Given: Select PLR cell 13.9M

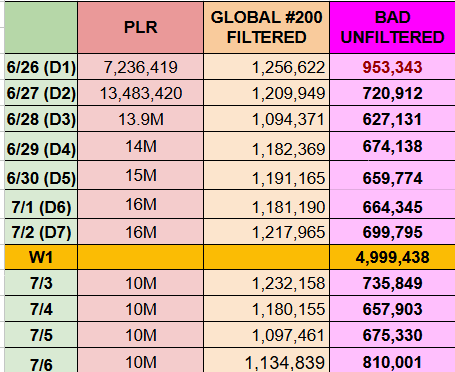Looking at the screenshot, I should [x=140, y=119].
